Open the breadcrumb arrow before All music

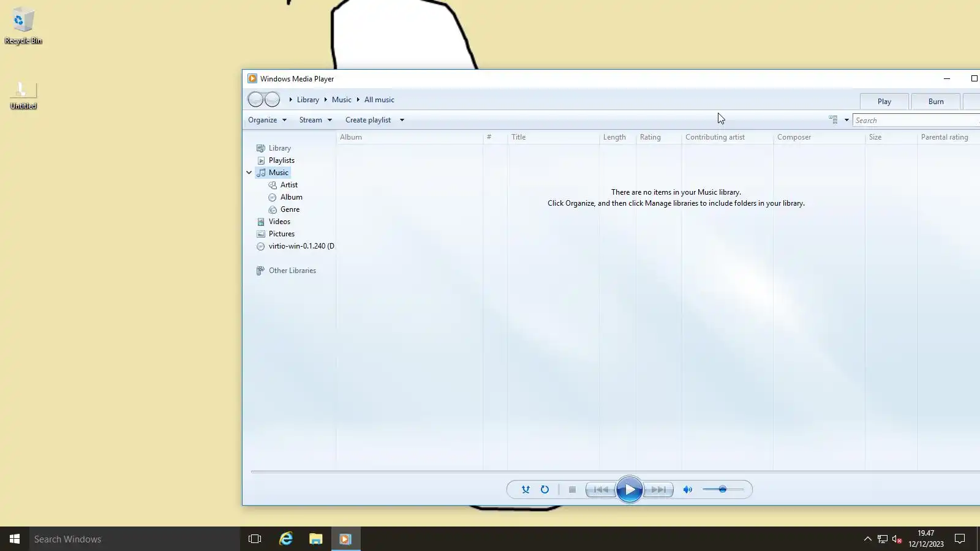point(358,100)
